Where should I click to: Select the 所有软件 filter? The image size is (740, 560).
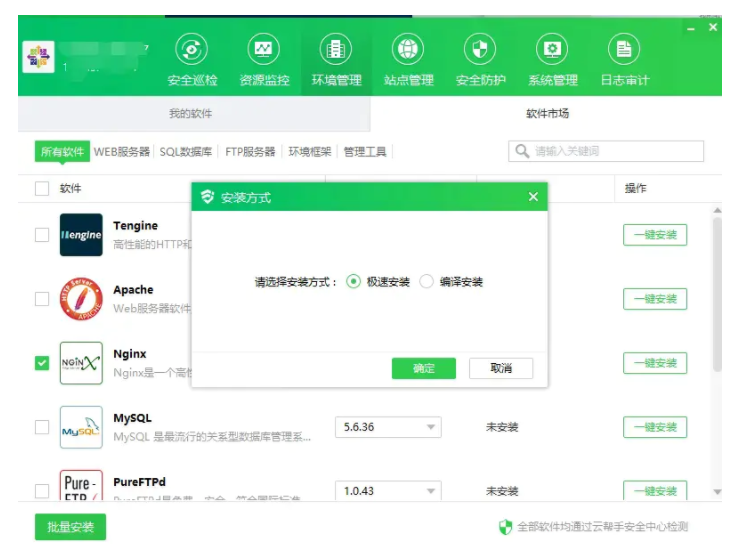pos(62,151)
